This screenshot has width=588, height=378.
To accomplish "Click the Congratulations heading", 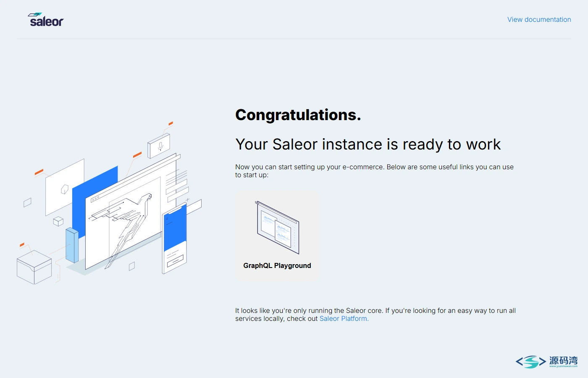I will coord(298,115).
